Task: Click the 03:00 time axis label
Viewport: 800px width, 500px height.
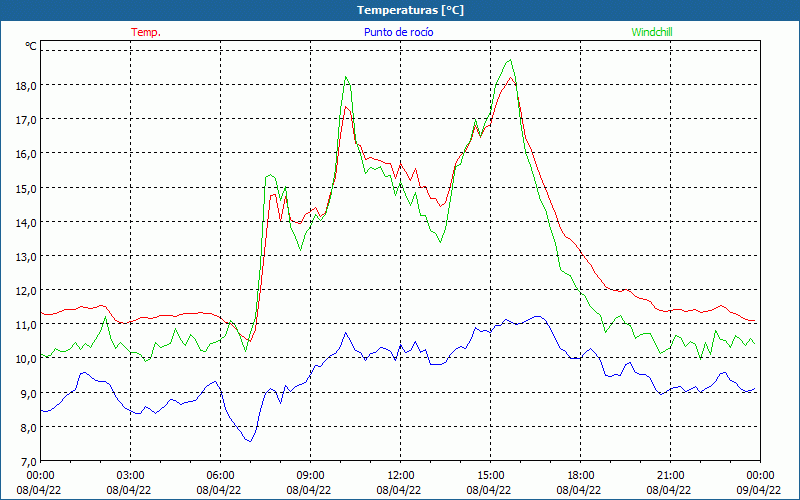Action: coord(131,476)
